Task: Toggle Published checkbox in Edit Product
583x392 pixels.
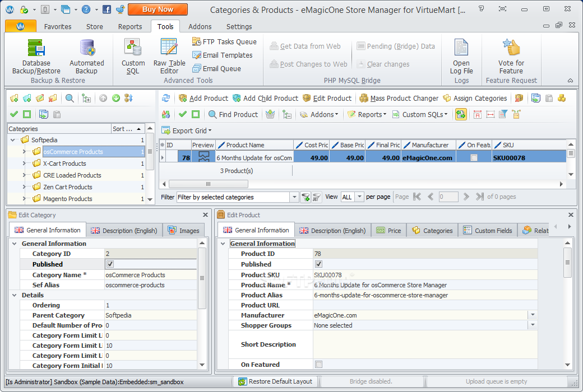Action: click(318, 264)
